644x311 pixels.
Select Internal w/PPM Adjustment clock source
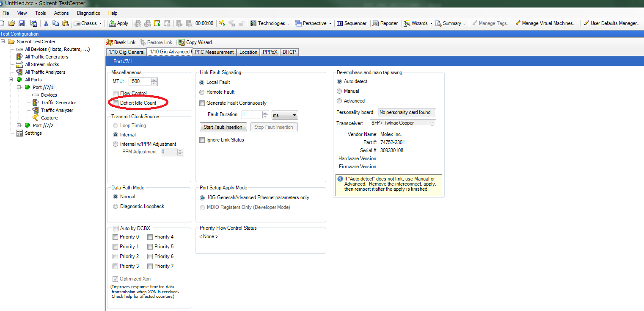[116, 144]
